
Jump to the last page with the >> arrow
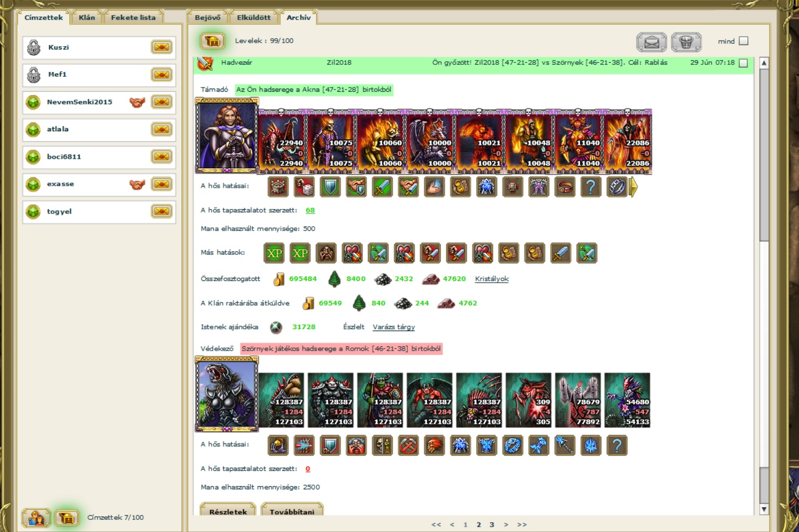[x=522, y=525]
